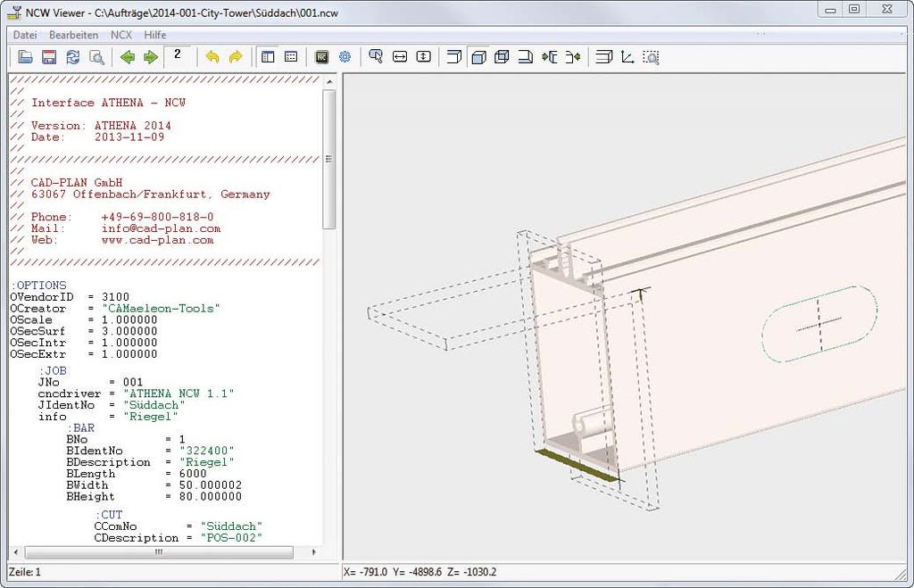Click the vertical scrollbar thumb in code panel
Viewport: 914px width, 588px height.
[329, 159]
